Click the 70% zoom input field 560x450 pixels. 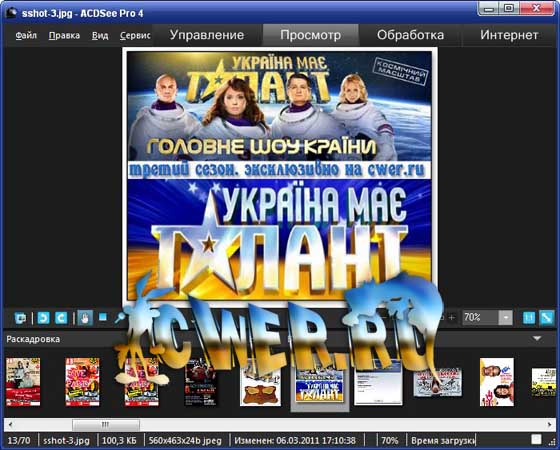coord(480,318)
